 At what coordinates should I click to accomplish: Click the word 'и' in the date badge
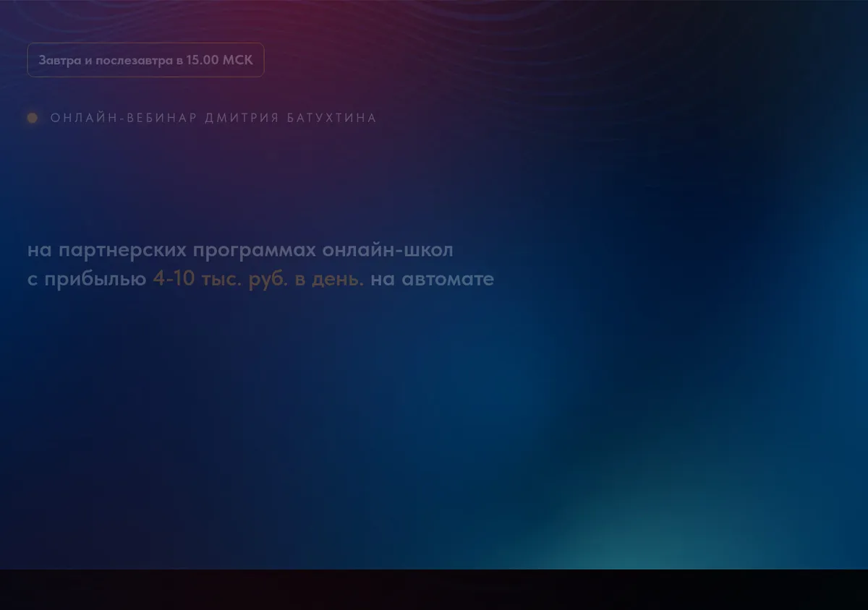(88, 61)
